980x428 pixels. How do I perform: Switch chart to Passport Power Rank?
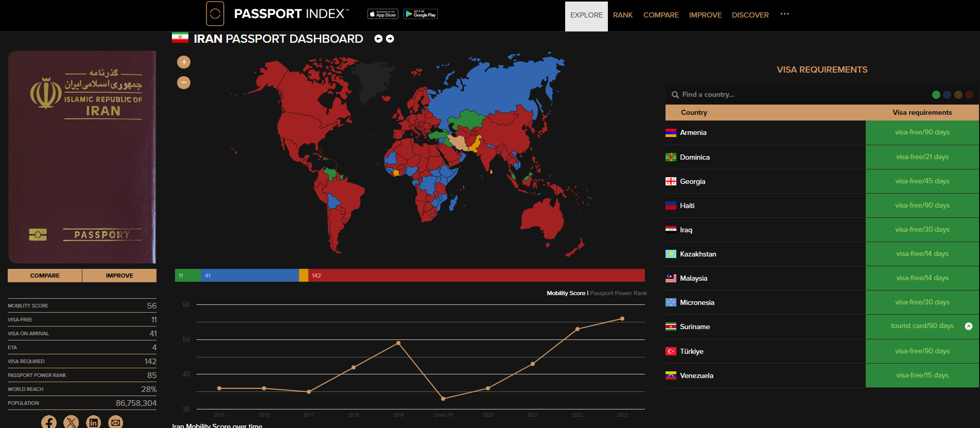(618, 293)
